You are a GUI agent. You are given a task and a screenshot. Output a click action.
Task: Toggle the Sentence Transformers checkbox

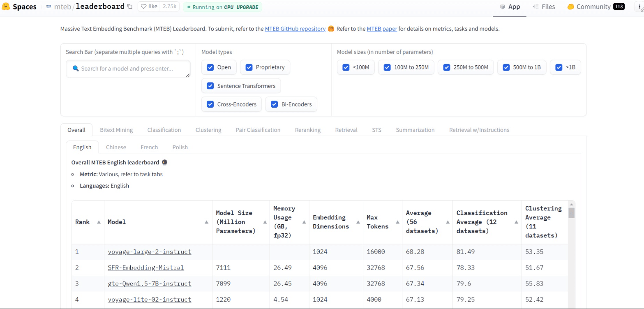[210, 86]
